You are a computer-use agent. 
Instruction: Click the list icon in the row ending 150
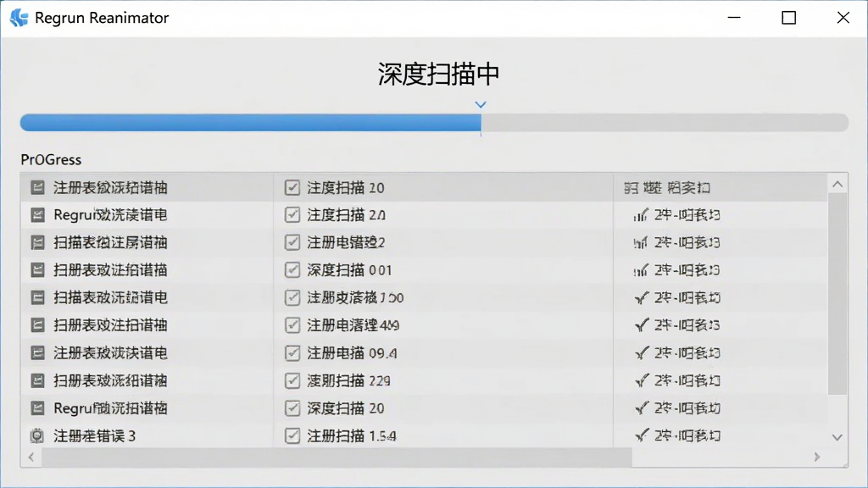pos(37,297)
